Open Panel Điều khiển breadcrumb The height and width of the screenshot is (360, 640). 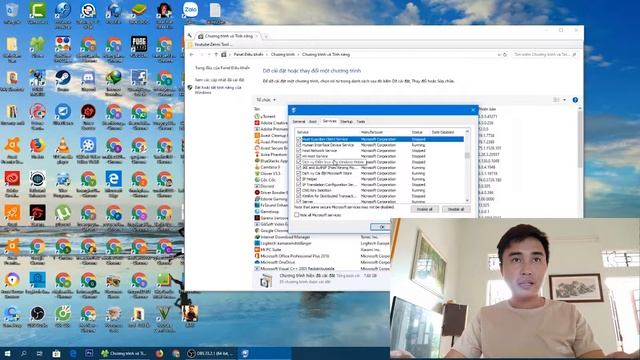[248, 54]
